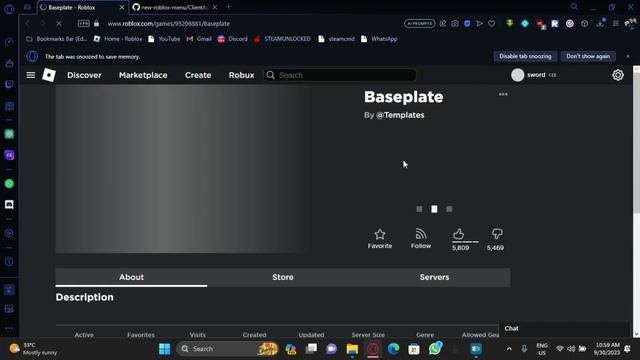
Task: Open the Roblox hamburger navigation menu
Action: pos(31,75)
